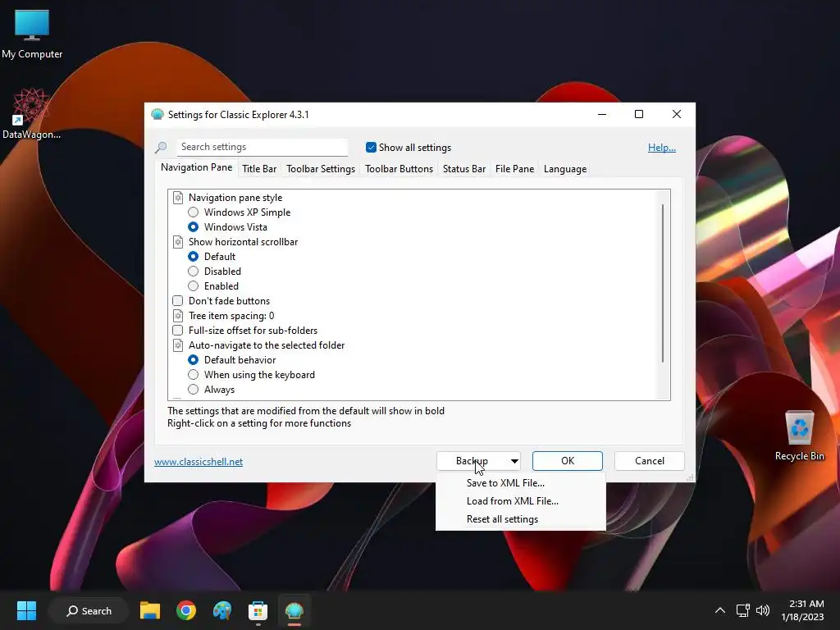Click the settings list vertical scrollbar
This screenshot has height=630, width=840.
[x=663, y=283]
